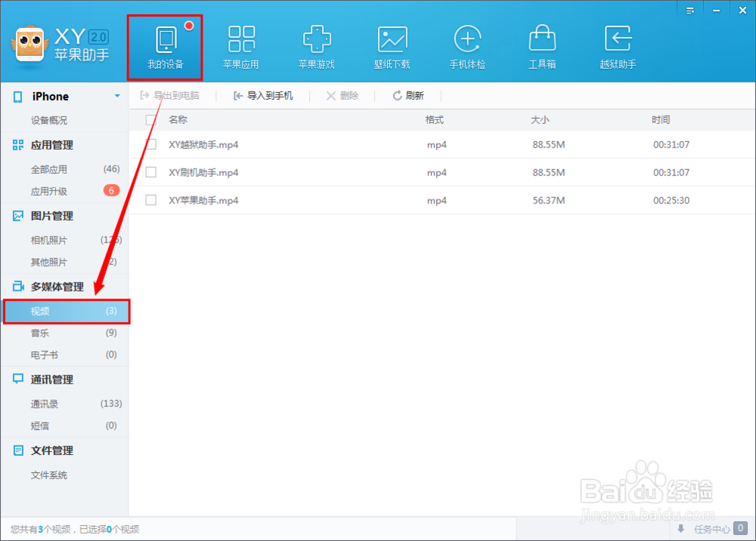This screenshot has height=541, width=756.
Task: Check the XY越狱助手.mp4 checkbox
Action: [x=151, y=144]
